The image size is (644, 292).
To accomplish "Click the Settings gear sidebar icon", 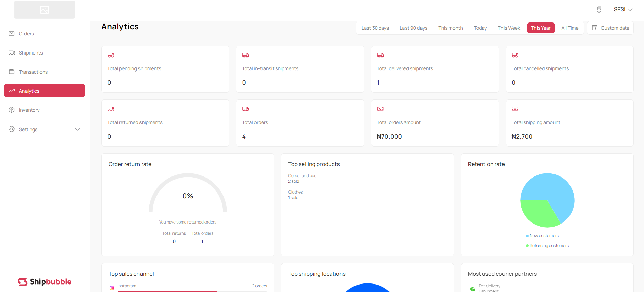I will pyautogui.click(x=12, y=129).
